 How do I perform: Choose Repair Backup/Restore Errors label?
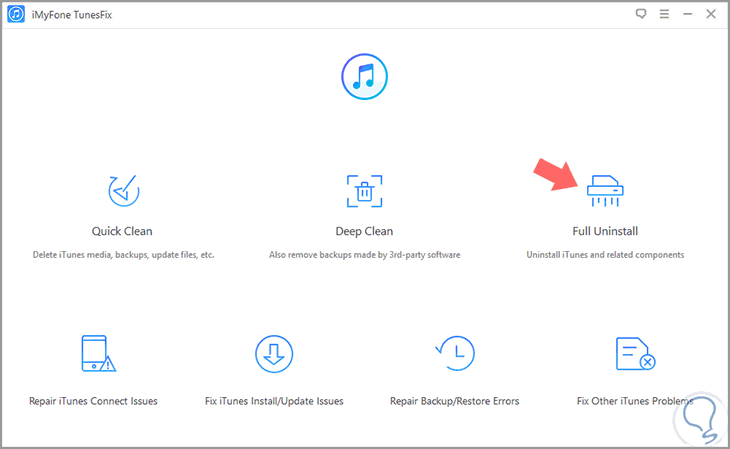point(454,401)
